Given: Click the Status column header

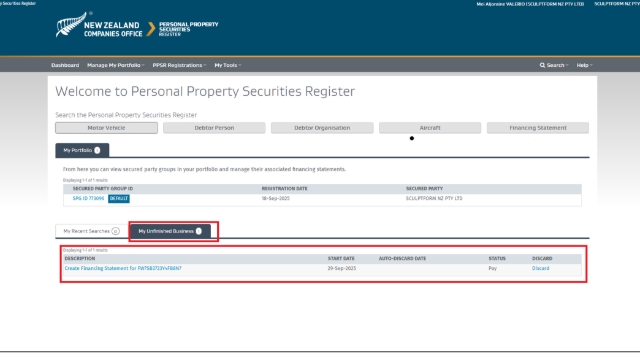Looking at the screenshot, I should (497, 258).
